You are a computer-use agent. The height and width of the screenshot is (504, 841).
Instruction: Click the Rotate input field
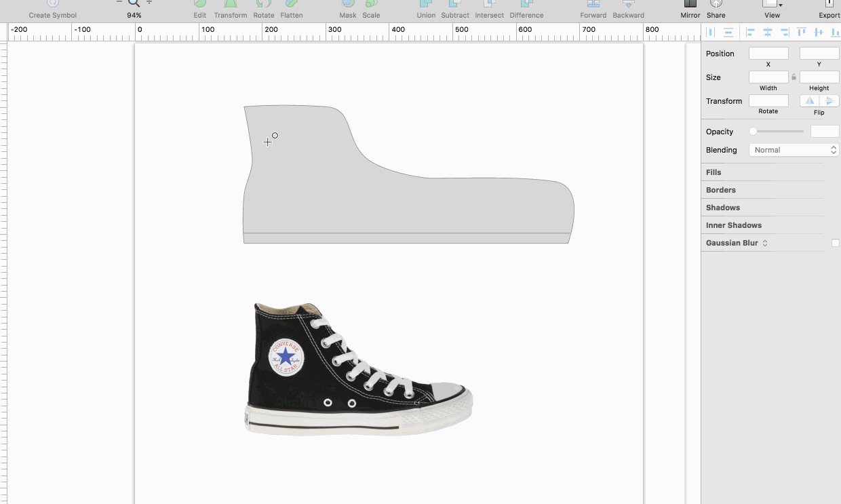[768, 101]
